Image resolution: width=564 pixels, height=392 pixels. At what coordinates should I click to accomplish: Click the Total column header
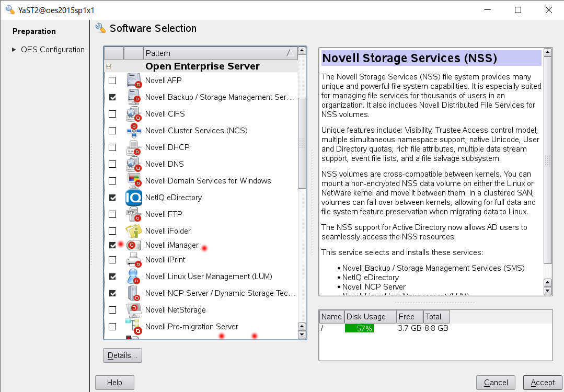436,317
